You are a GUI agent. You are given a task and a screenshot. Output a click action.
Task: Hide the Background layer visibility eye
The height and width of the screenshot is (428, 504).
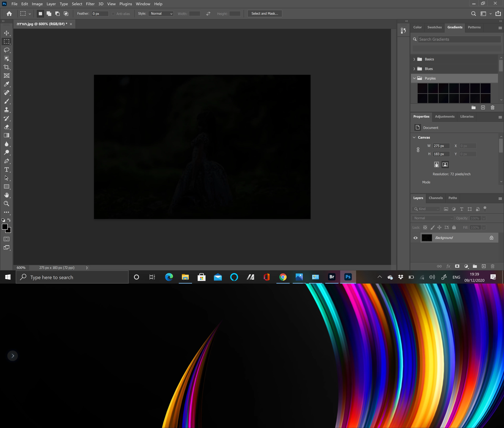click(x=416, y=238)
